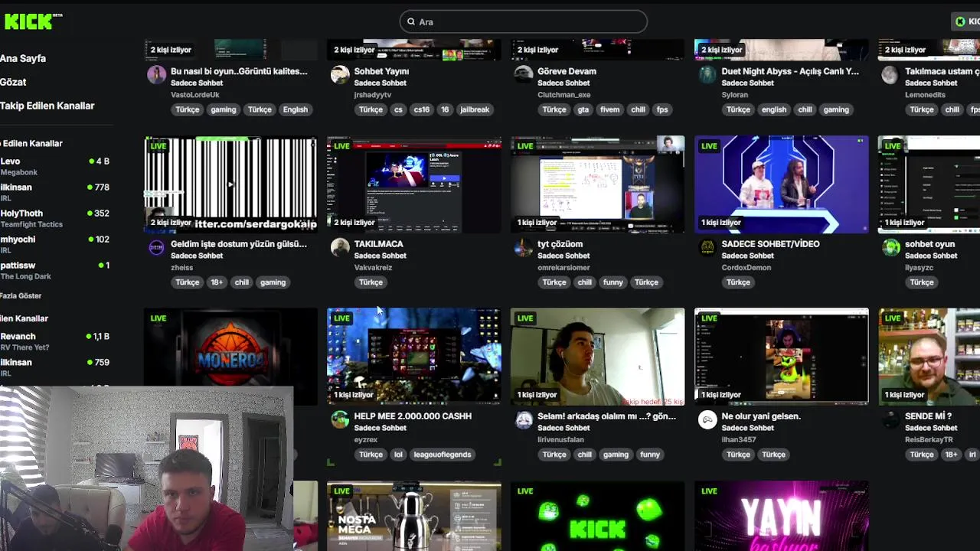Open Ne olur yani gelsen thumbnail
The image size is (980, 551).
tap(782, 356)
